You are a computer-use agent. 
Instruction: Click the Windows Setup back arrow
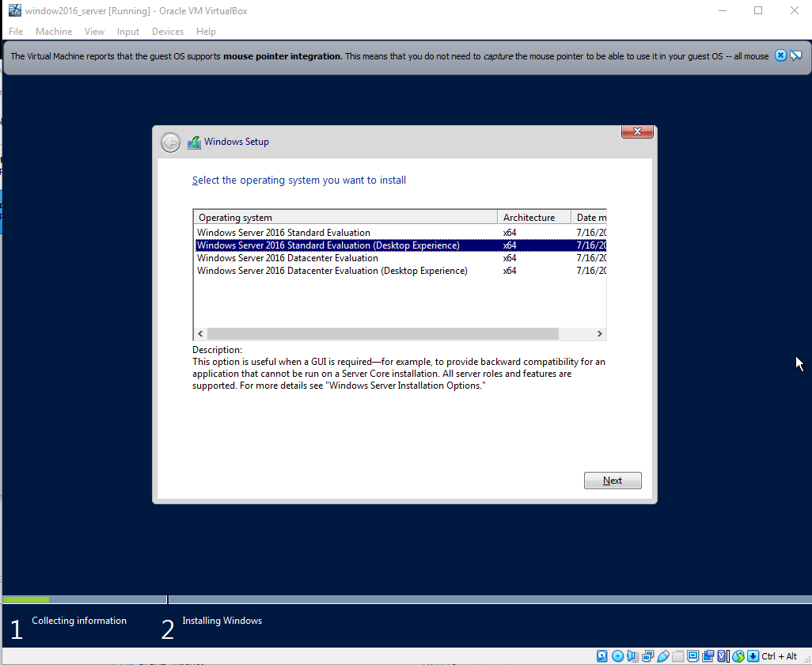(170, 142)
